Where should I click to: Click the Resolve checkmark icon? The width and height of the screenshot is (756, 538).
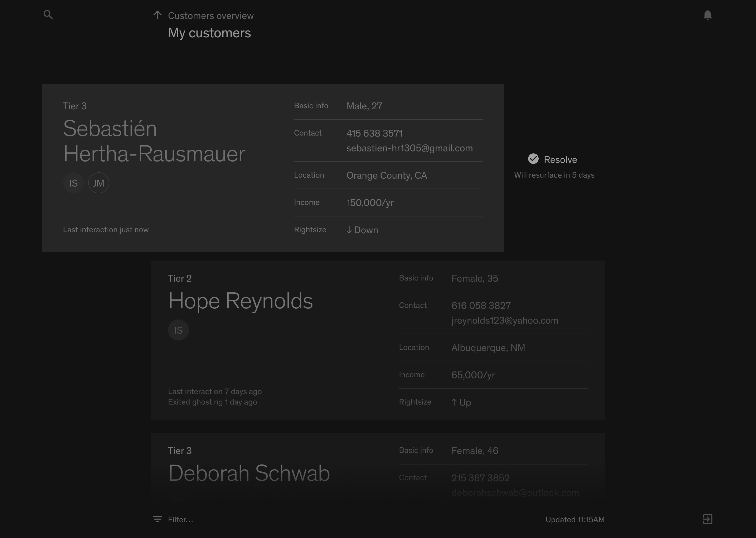tap(533, 159)
